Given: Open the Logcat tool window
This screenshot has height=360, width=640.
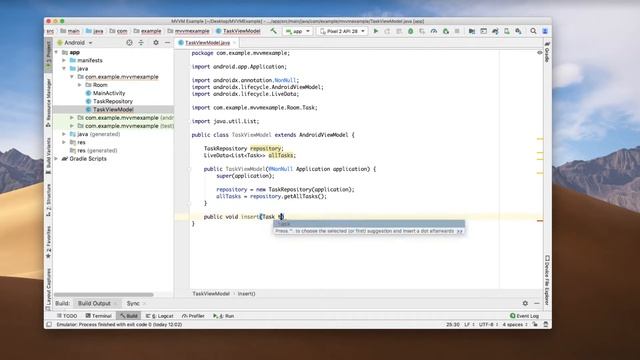Looking at the screenshot, I should click(x=160, y=316).
